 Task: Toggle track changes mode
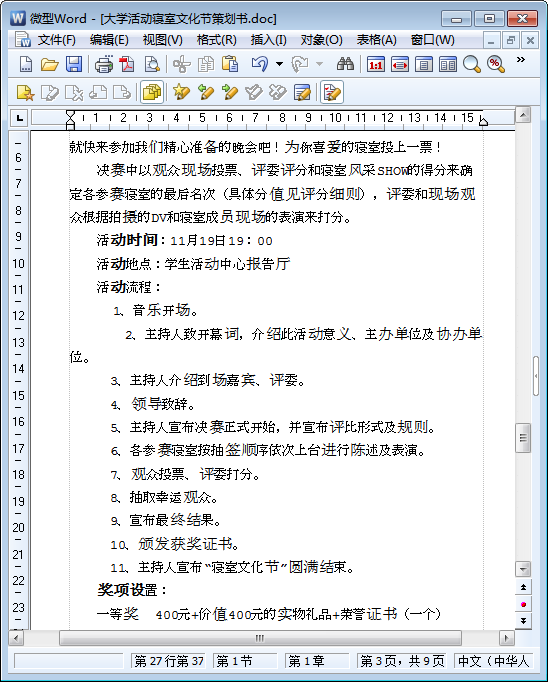(332, 92)
